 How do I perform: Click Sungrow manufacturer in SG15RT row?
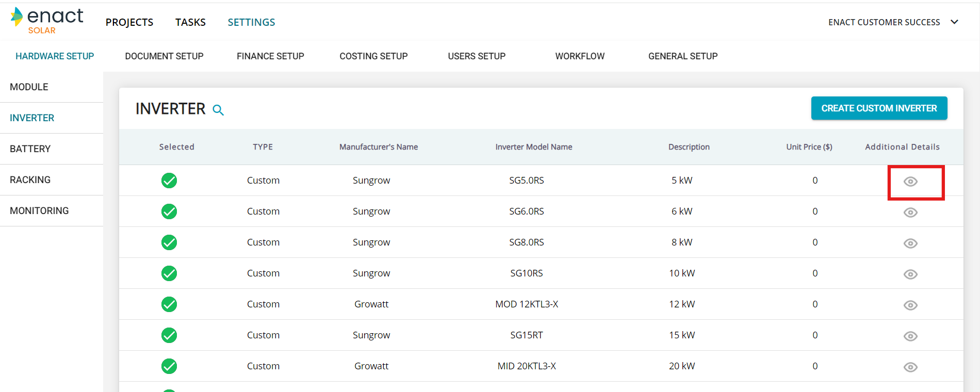[371, 335]
